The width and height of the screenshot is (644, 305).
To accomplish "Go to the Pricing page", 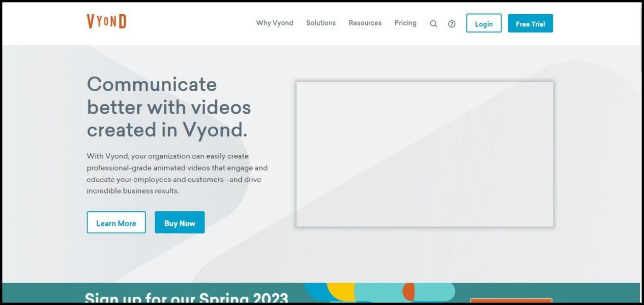I will (405, 23).
